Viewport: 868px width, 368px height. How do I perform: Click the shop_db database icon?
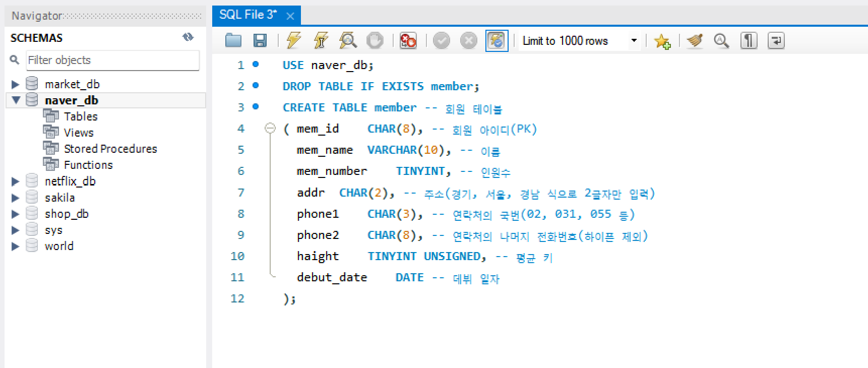[x=32, y=213]
